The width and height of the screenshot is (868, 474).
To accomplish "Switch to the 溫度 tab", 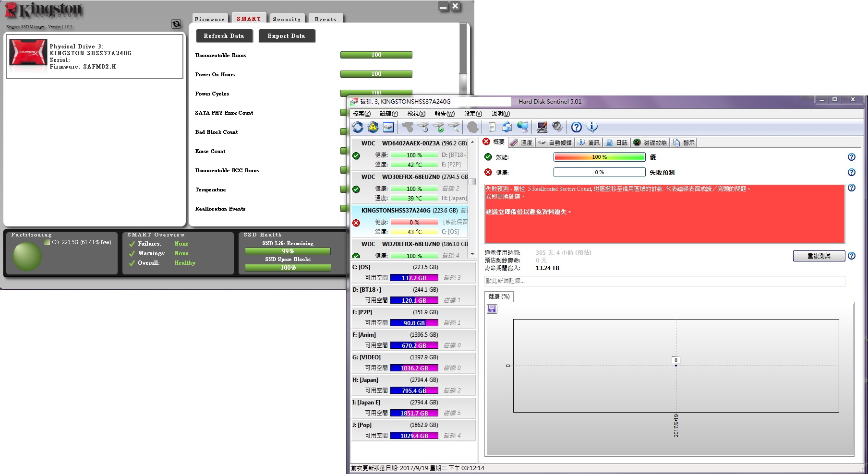I will (521, 142).
